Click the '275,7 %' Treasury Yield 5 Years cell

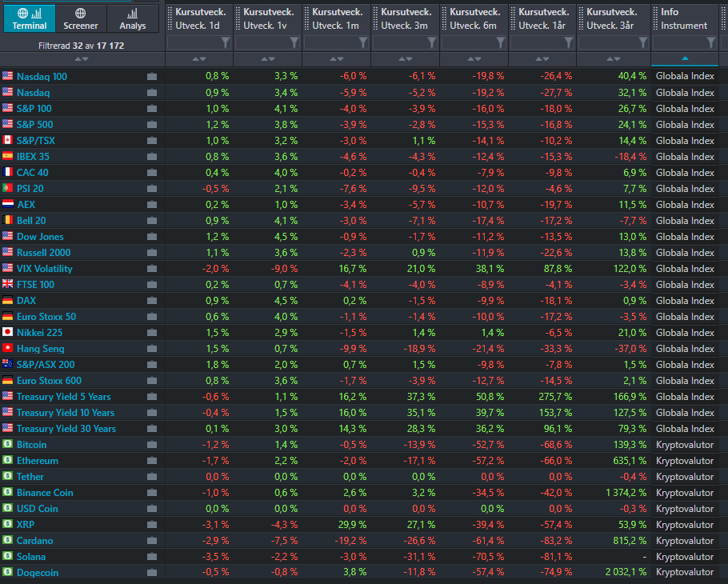[x=555, y=397]
